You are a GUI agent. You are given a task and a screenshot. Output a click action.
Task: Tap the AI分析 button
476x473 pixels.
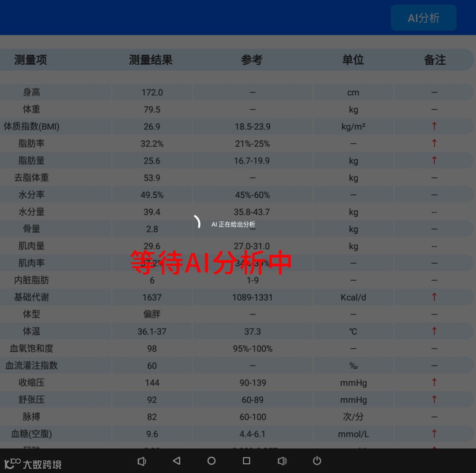click(424, 18)
